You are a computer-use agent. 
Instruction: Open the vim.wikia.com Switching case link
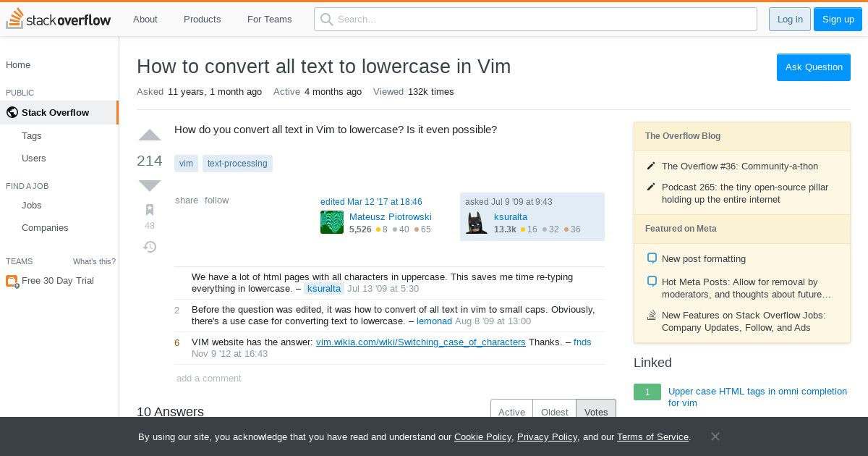[421, 342]
